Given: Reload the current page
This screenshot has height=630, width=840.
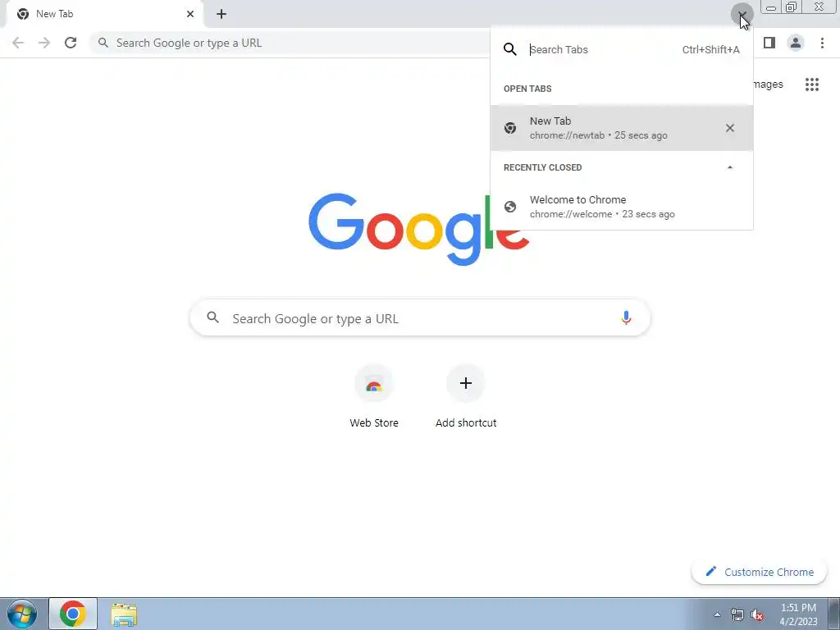Looking at the screenshot, I should point(71,43).
